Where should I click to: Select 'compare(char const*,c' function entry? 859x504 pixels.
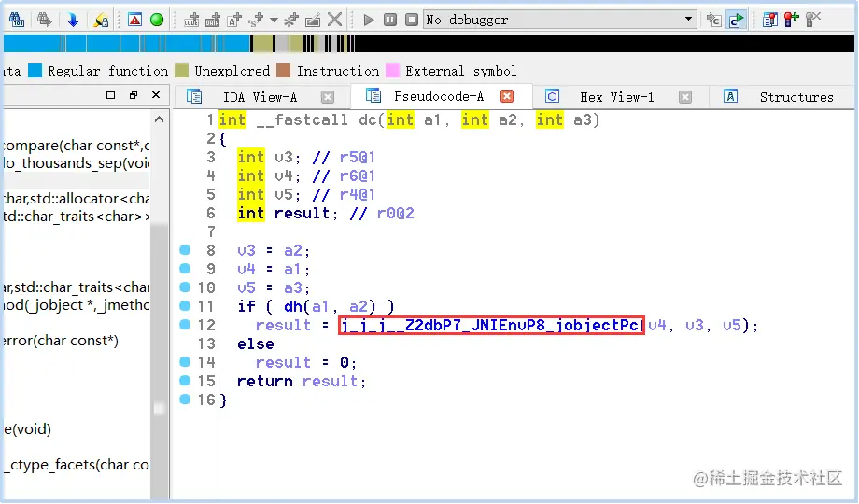[77, 146]
